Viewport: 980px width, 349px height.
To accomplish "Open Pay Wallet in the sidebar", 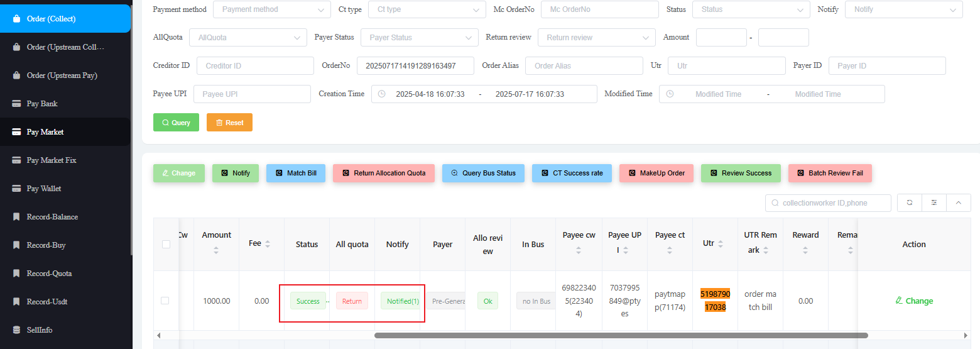I will tap(44, 189).
